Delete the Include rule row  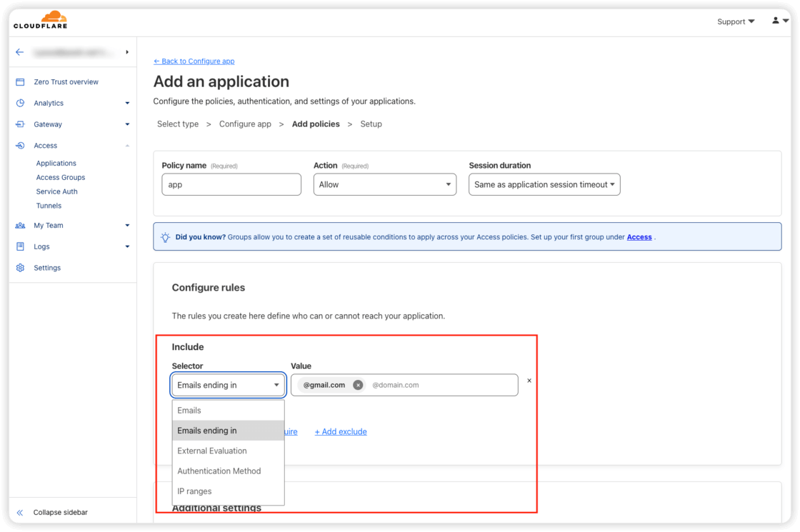tap(529, 381)
